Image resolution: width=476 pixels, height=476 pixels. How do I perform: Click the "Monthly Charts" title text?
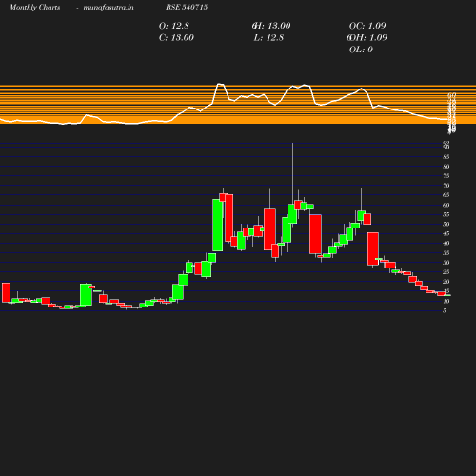point(35,7)
